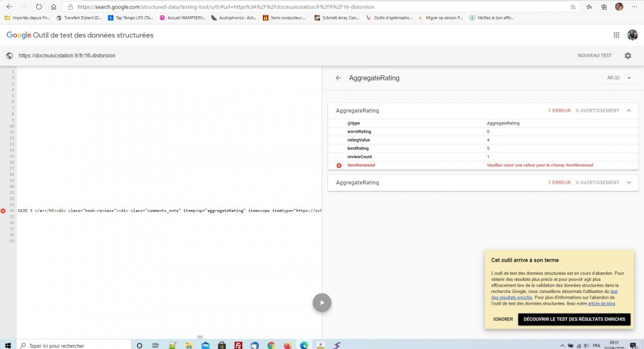Click the globe icon beside tested URL
644x349 pixels.
pyautogui.click(x=10, y=55)
